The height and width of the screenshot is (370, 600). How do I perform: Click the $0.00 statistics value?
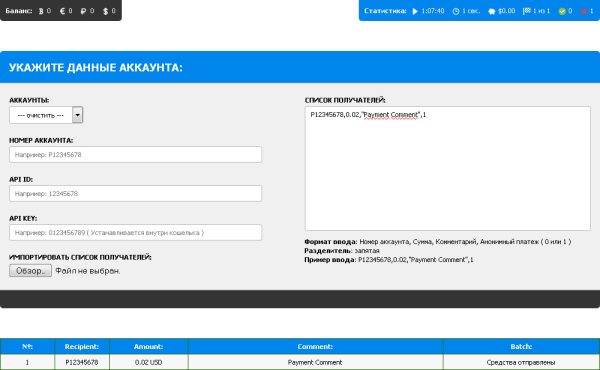(507, 11)
